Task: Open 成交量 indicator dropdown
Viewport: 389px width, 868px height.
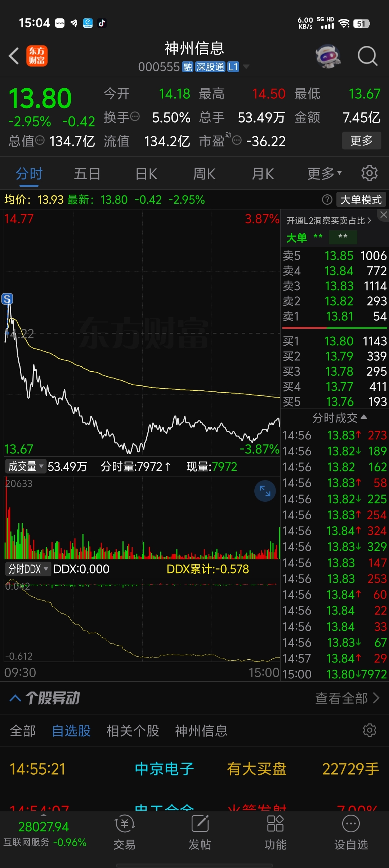Action: click(x=25, y=466)
